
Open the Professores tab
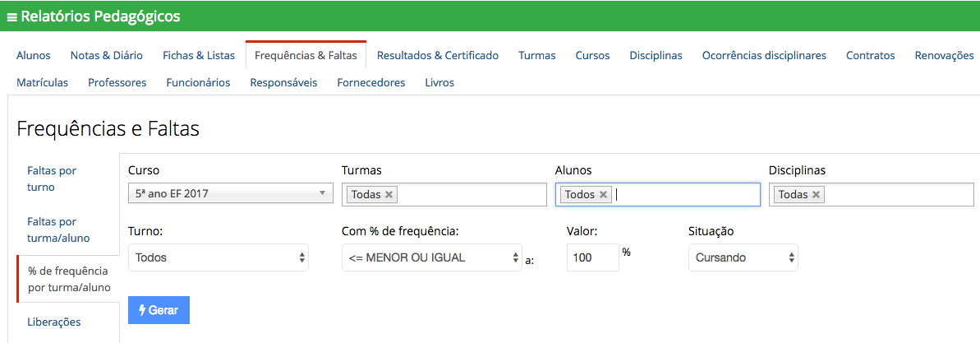pyautogui.click(x=117, y=82)
